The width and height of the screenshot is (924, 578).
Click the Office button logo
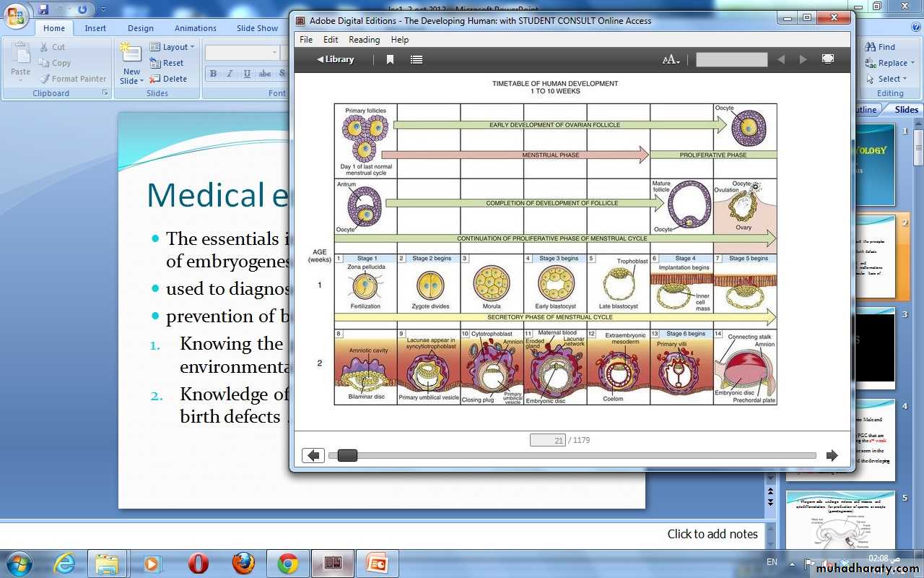point(16,14)
